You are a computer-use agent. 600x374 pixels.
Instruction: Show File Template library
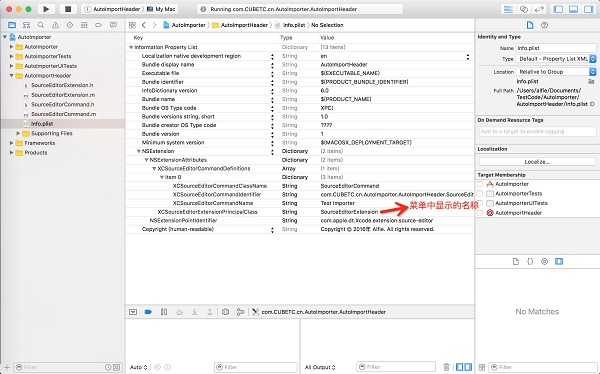tap(515, 261)
